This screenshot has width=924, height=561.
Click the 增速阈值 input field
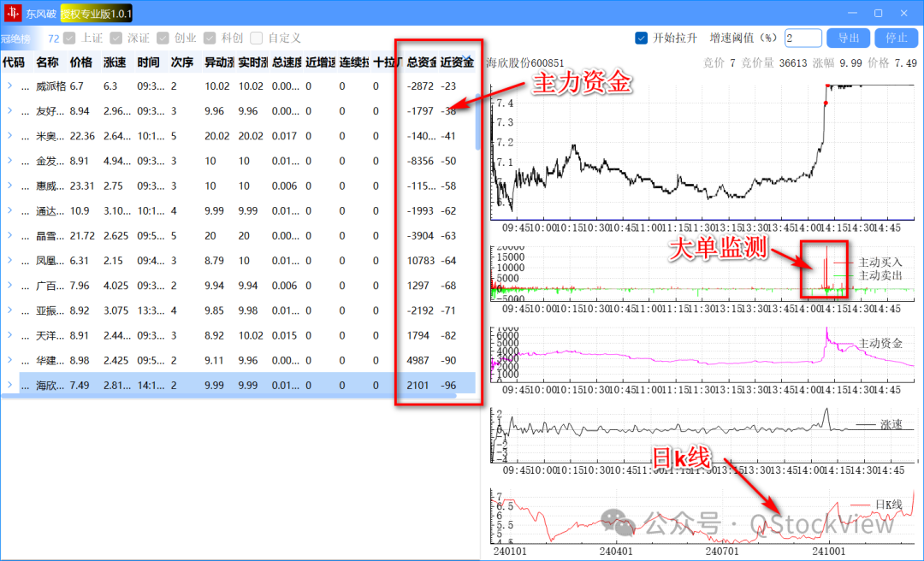coord(803,38)
